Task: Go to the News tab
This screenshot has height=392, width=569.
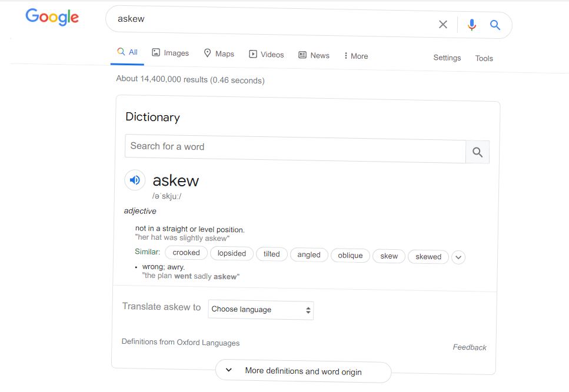Action: coord(314,55)
